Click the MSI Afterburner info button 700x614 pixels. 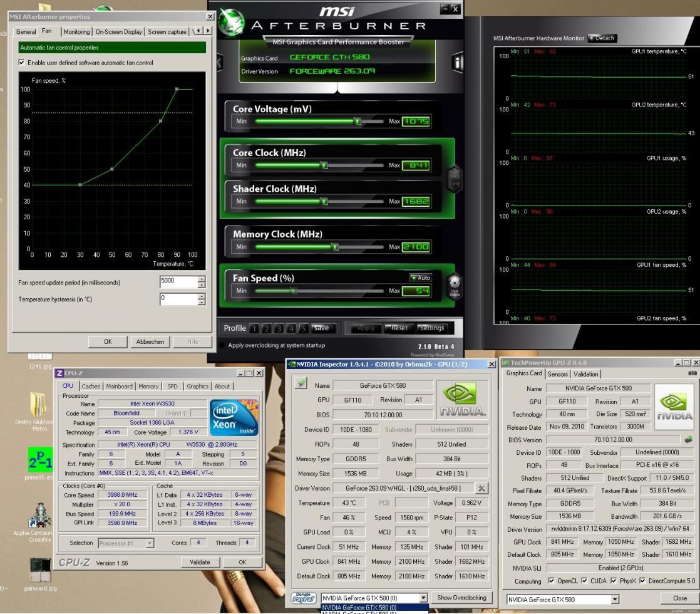(x=456, y=62)
